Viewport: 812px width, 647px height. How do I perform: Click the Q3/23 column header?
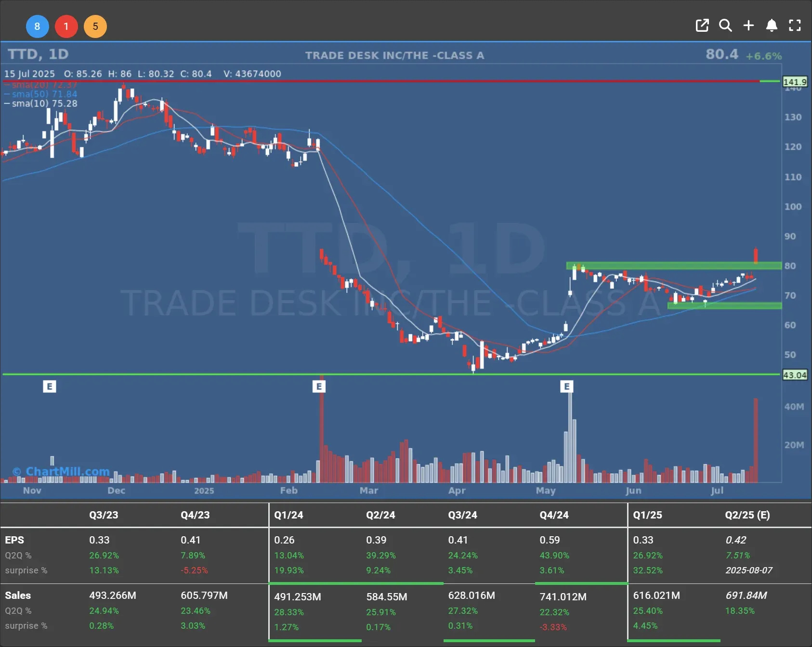pos(104,515)
